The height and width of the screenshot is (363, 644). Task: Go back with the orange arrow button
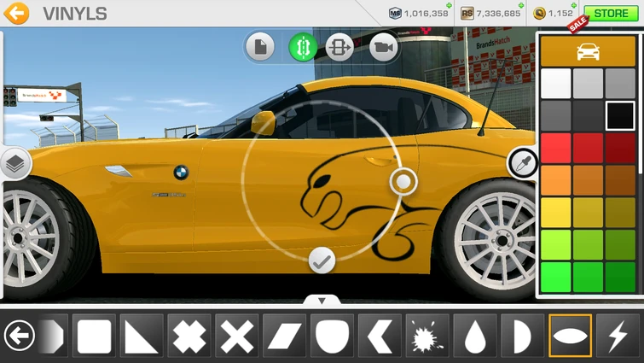[16, 13]
